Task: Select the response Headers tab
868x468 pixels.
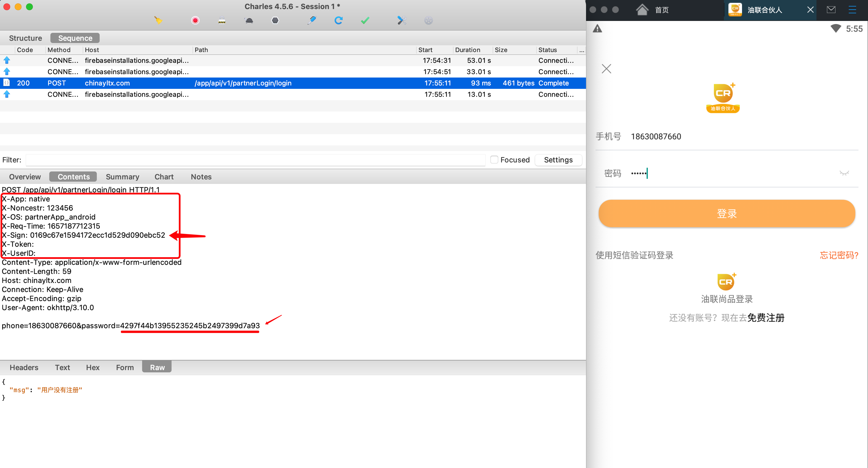Action: click(x=24, y=367)
